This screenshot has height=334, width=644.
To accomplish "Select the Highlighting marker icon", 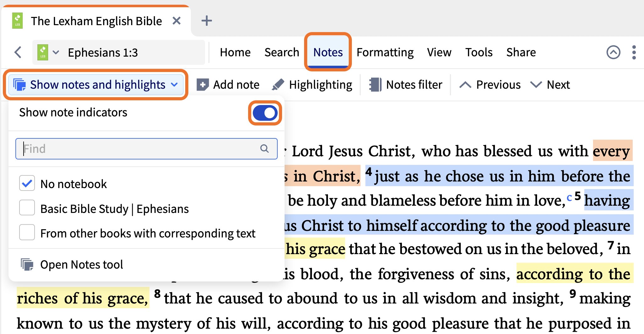I will pos(278,85).
